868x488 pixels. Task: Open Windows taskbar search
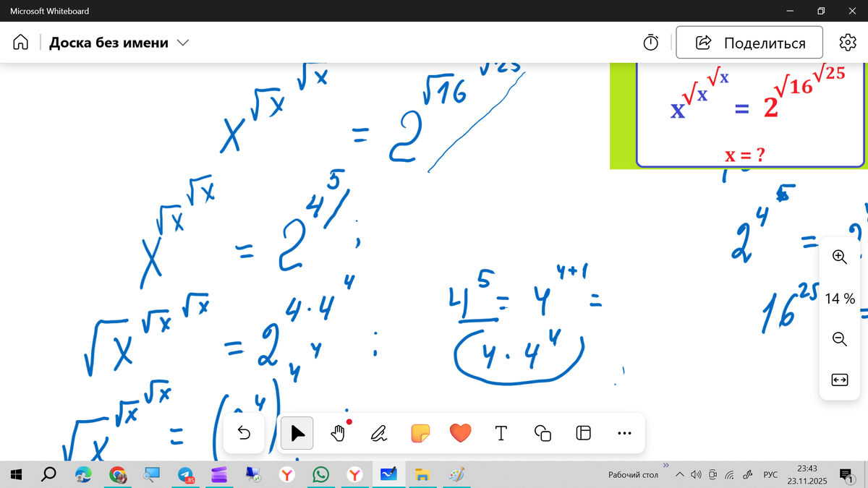[49, 474]
